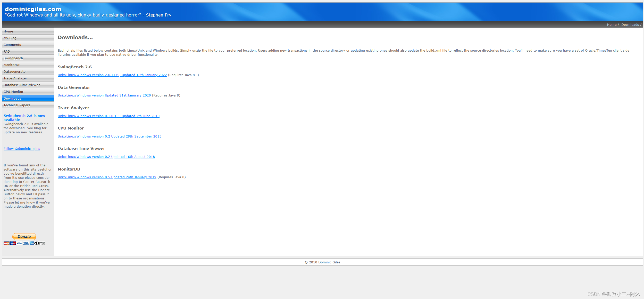Download SwingBench version 2.6.1149 link
The width and height of the screenshot is (644, 299).
pyautogui.click(x=112, y=75)
